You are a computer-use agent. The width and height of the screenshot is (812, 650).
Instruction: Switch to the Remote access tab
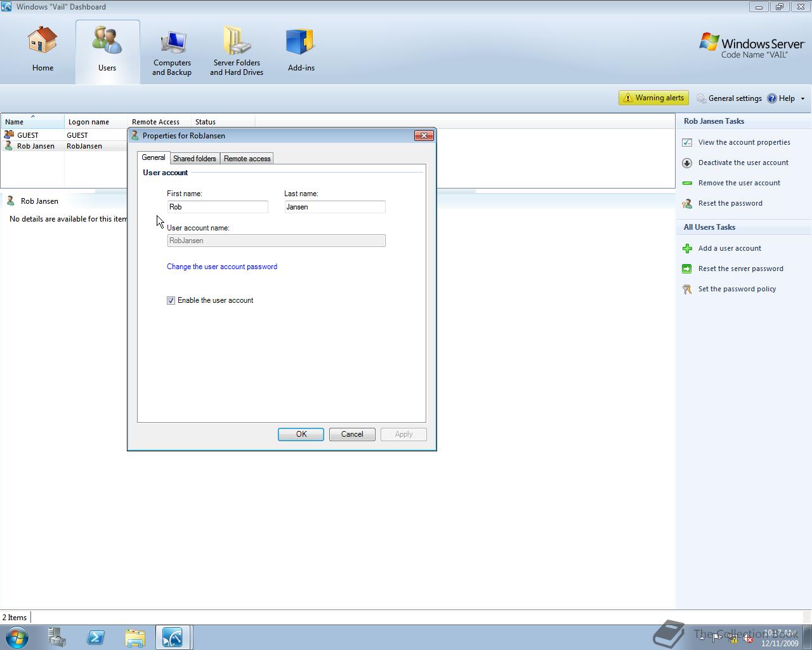click(247, 159)
